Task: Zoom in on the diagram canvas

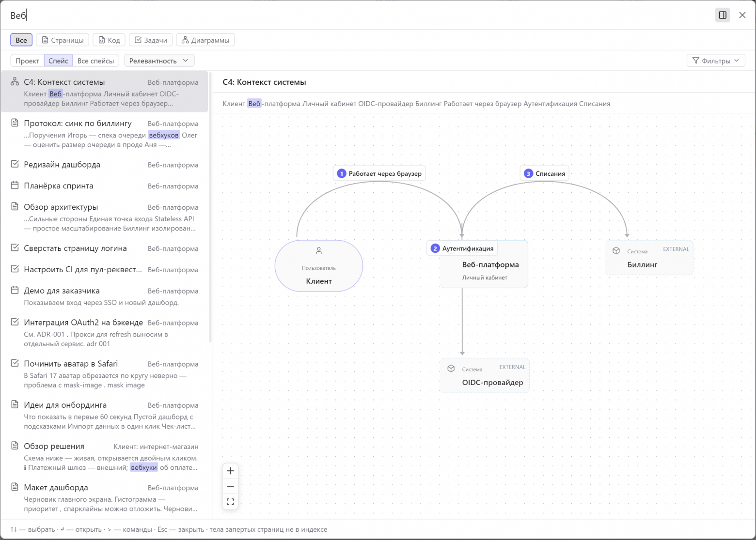Action: pos(230,471)
